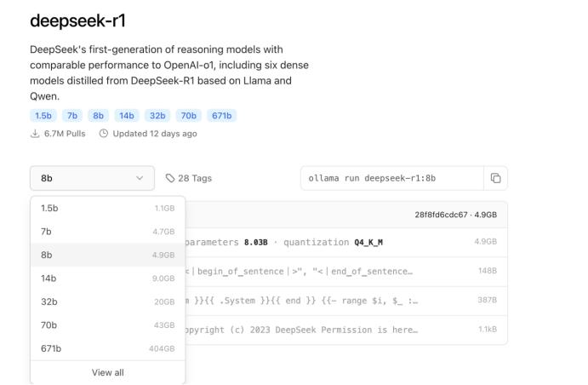588x385 pixels.
Task: Click the 1.5b tag badge
Action: click(41, 116)
